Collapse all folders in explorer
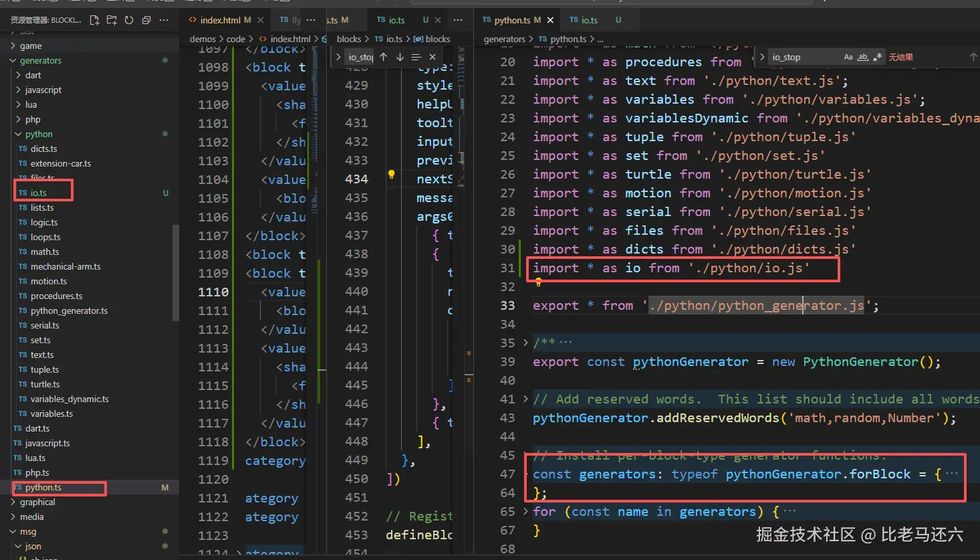The image size is (980, 560). click(x=146, y=20)
